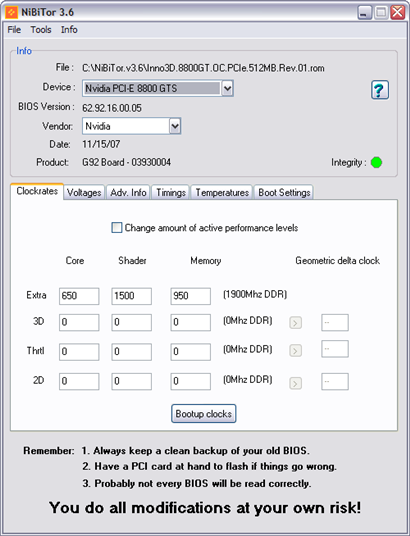Switch to the Voltages tab
This screenshot has height=536, width=410.
[x=84, y=192]
